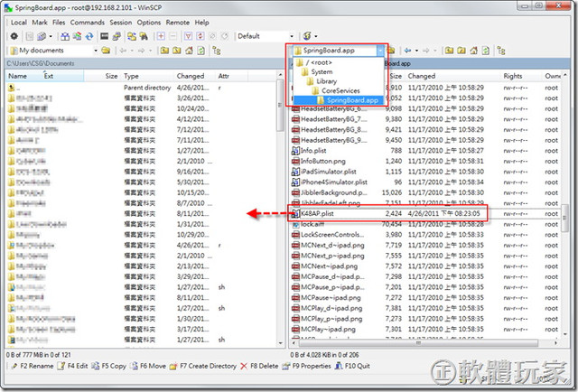Image resolution: width=578 pixels, height=392 pixels.
Task: Click the F2 Rename button
Action: [33, 366]
